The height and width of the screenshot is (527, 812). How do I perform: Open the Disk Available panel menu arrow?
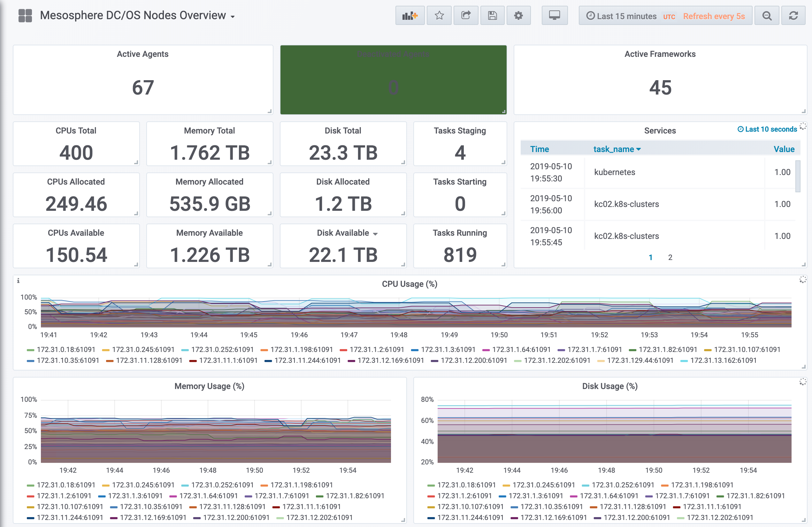pyautogui.click(x=375, y=234)
